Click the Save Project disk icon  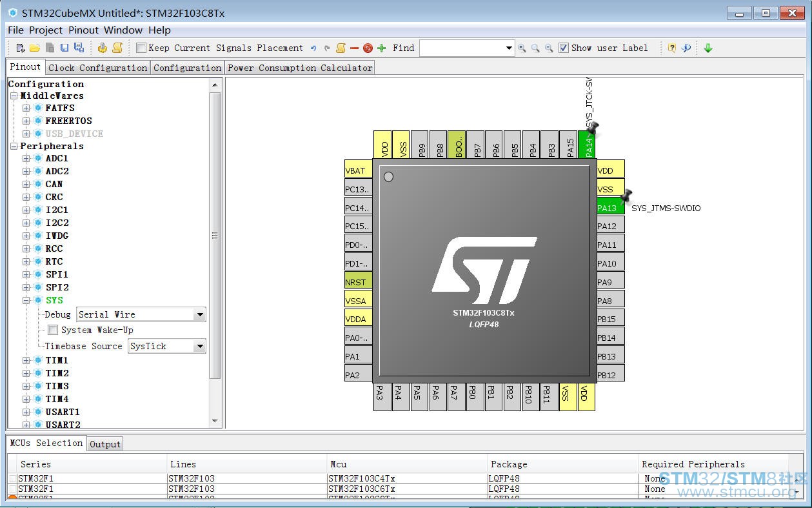tap(64, 48)
